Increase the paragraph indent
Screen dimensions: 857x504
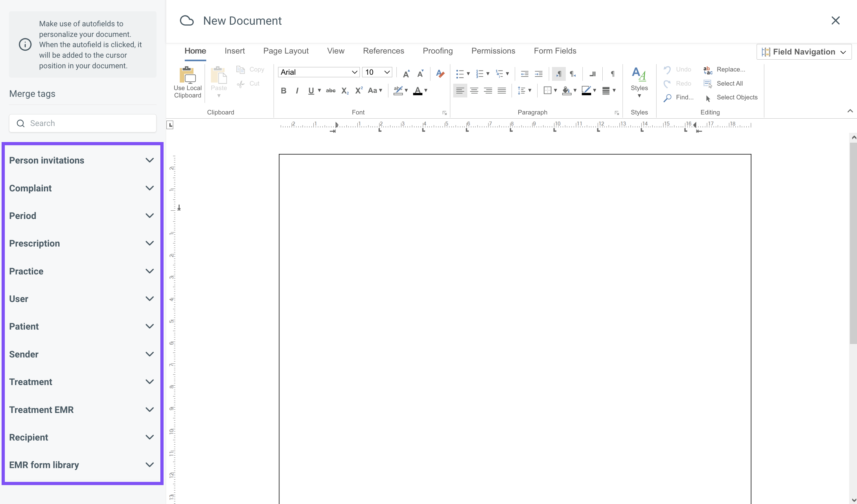[539, 74]
